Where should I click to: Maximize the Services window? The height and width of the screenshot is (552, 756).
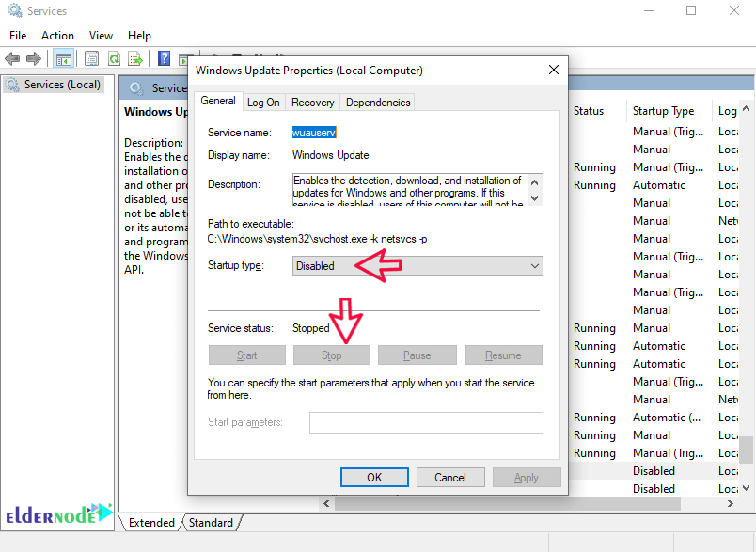[x=691, y=10]
